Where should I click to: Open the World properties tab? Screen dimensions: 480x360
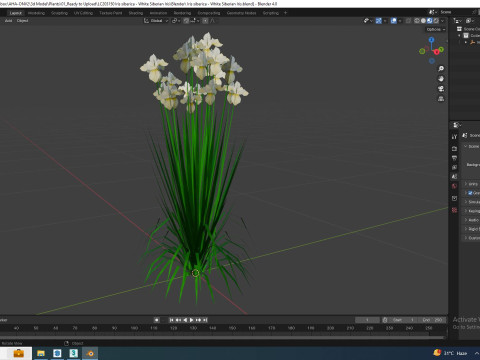454,186
